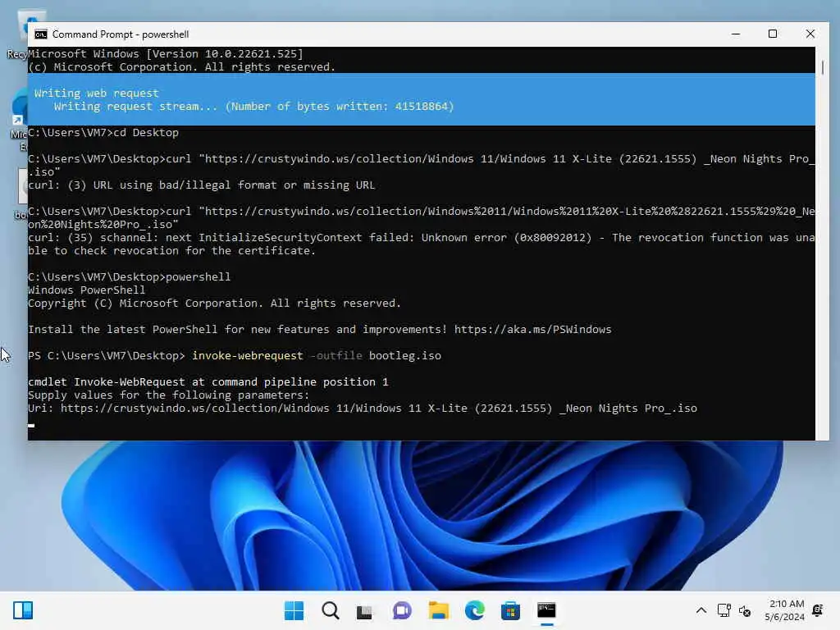Open the network status tray icon
Viewport: 840px width, 630px height.
click(x=724, y=610)
